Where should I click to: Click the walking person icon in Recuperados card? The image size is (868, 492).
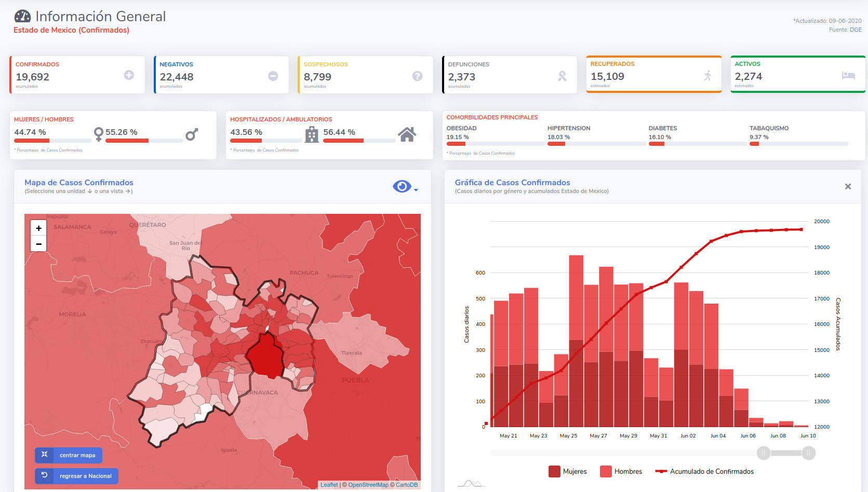coord(707,76)
